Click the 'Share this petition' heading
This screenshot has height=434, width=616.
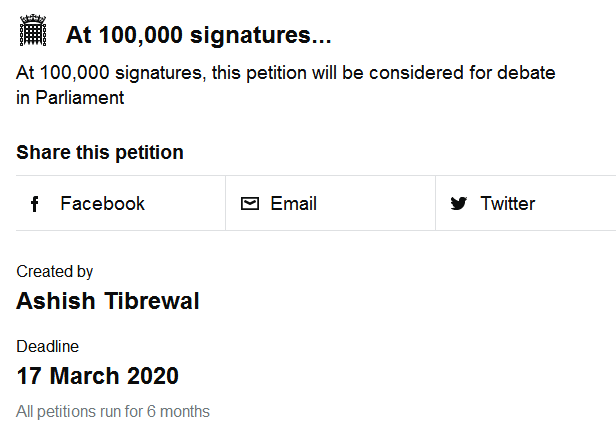(x=100, y=152)
